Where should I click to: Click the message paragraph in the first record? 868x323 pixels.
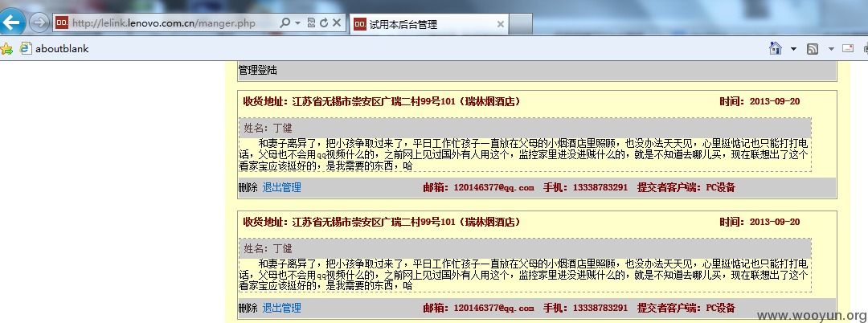coord(524,154)
